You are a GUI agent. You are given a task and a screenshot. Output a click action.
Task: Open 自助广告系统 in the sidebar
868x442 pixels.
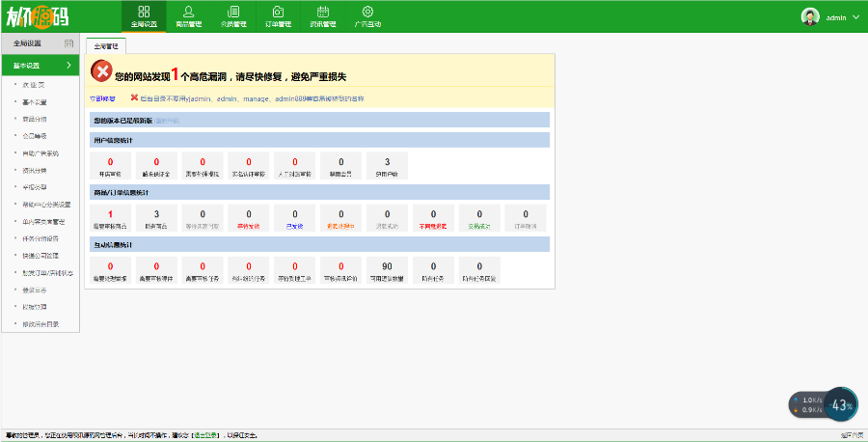(41, 153)
